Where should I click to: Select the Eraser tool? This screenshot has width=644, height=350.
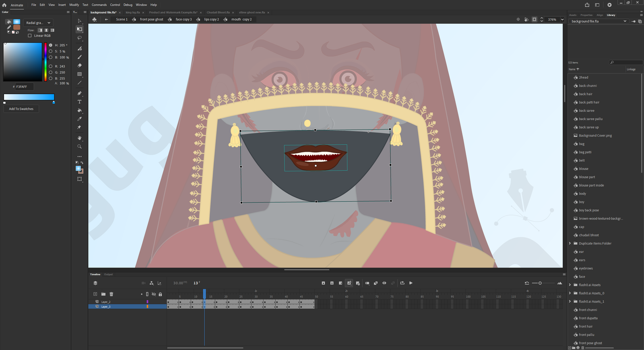point(79,66)
